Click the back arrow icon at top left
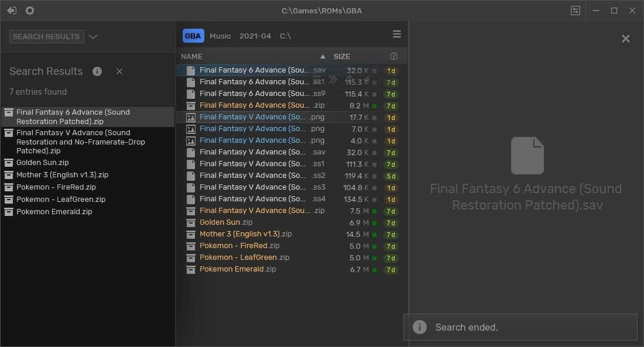The image size is (644, 347). [x=12, y=11]
